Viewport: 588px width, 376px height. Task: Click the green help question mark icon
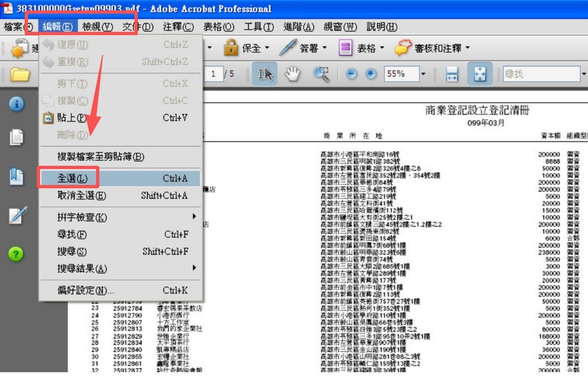16,254
